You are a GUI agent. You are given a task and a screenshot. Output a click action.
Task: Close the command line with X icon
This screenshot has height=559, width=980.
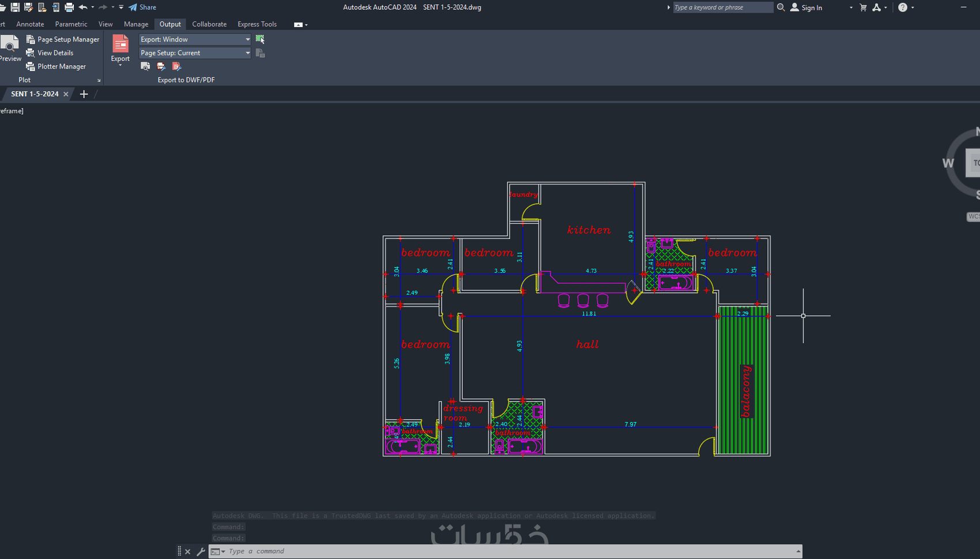187,552
